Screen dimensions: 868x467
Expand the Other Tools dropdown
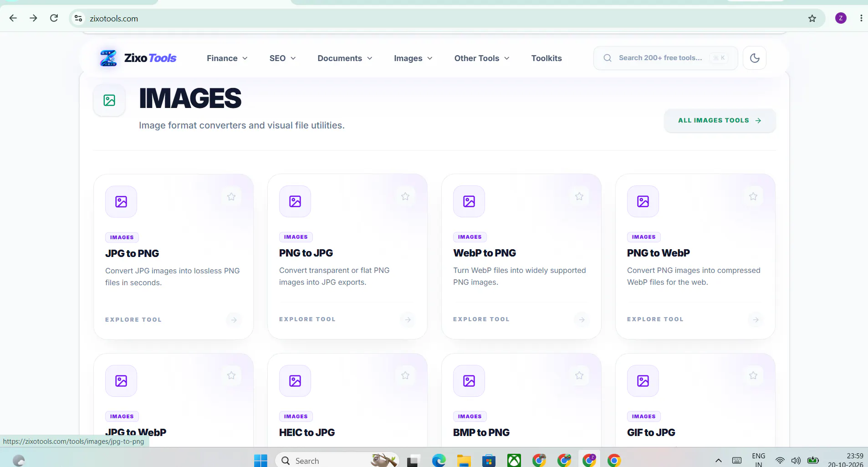[x=482, y=58]
